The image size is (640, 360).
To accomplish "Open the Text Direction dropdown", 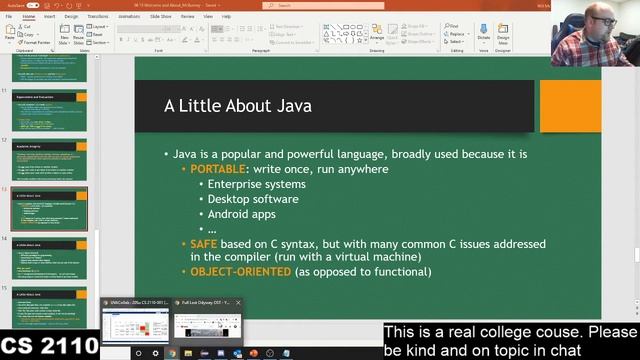I will [287, 27].
